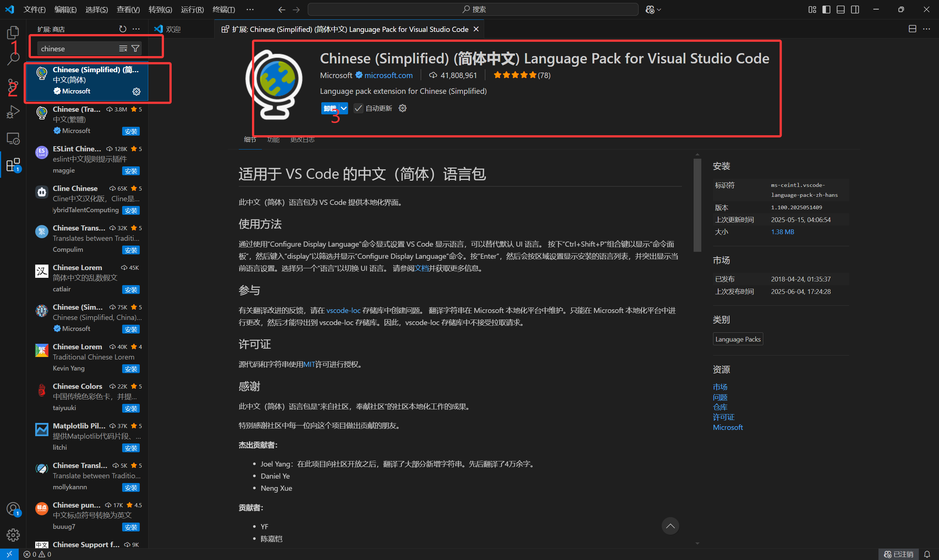Toggle the bottom panel layout button
Screen dimensions: 939x560
pyautogui.click(x=840, y=10)
